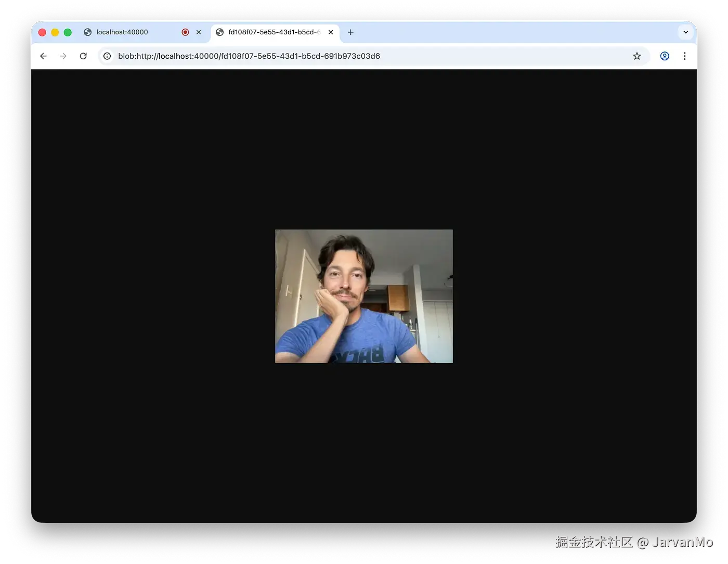Screen dimensions: 728x564
Task: Click the green maximize traffic light
Action: pyautogui.click(x=68, y=32)
